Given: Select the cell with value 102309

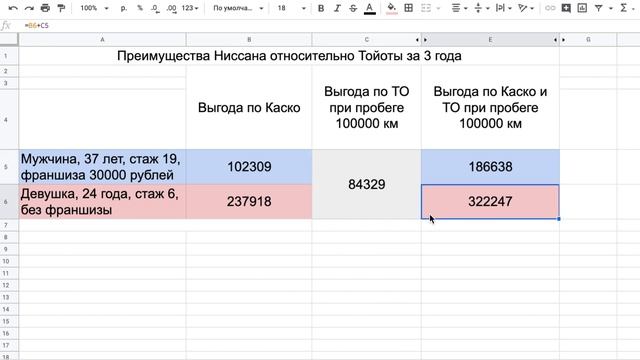Looking at the screenshot, I should (x=249, y=167).
